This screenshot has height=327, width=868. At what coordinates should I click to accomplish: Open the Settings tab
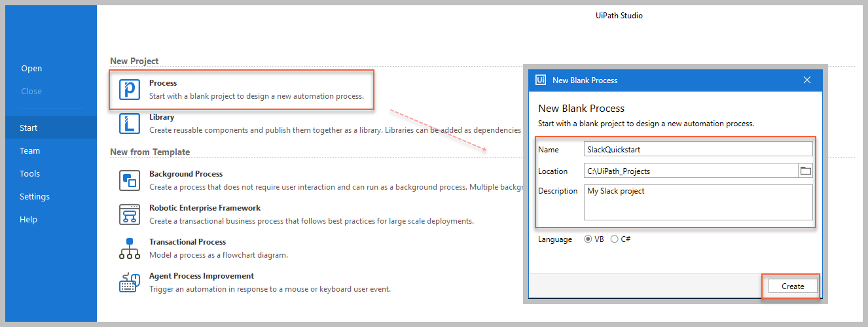pos(35,196)
